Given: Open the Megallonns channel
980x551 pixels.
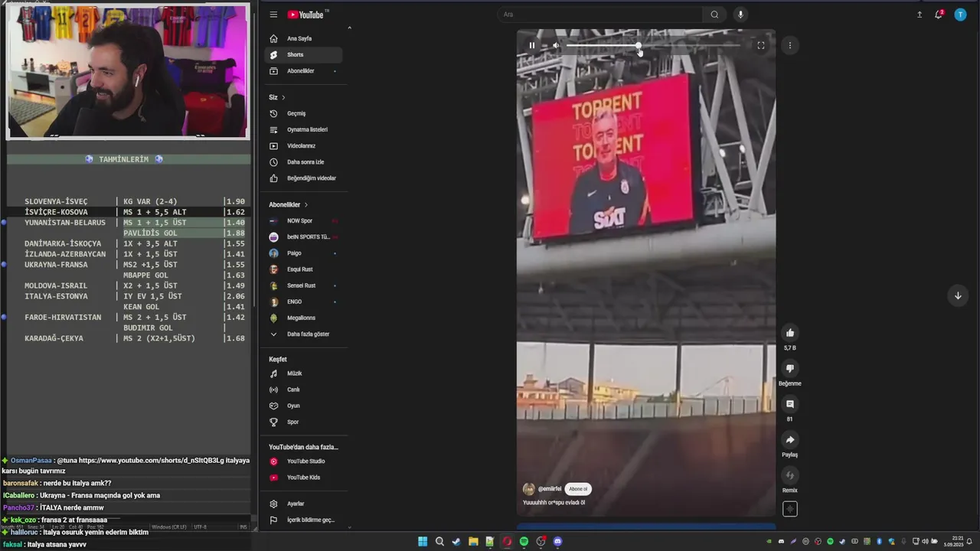Looking at the screenshot, I should pyautogui.click(x=303, y=318).
